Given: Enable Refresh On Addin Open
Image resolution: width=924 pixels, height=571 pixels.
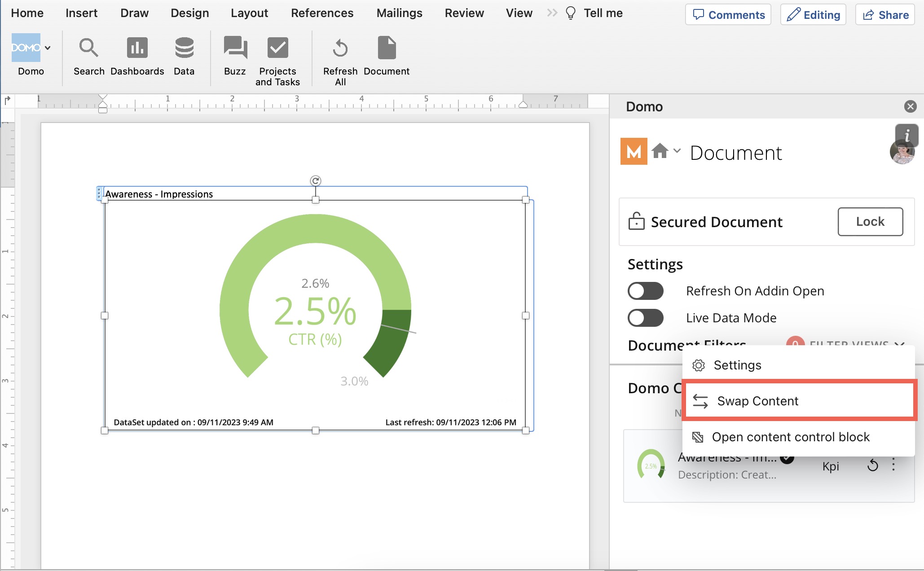Looking at the screenshot, I should [645, 290].
